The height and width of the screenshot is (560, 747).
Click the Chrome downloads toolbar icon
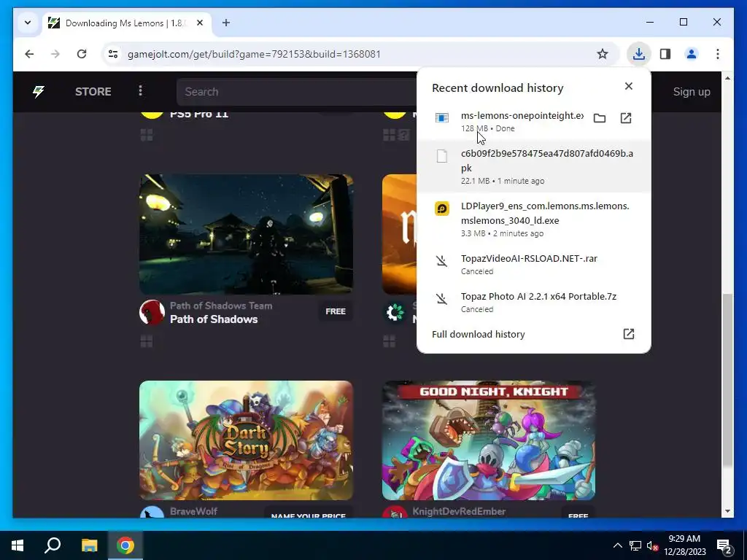[x=638, y=54]
